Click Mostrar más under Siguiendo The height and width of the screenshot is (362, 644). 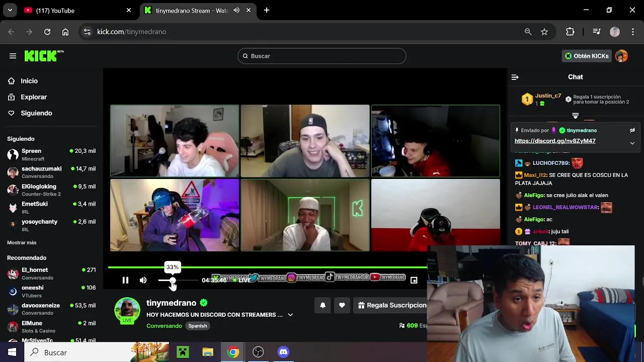tap(22, 242)
